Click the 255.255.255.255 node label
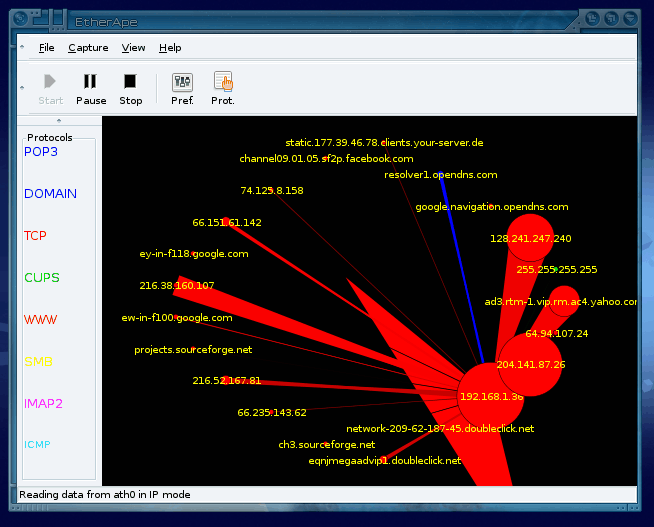The image size is (654, 527). (557, 269)
